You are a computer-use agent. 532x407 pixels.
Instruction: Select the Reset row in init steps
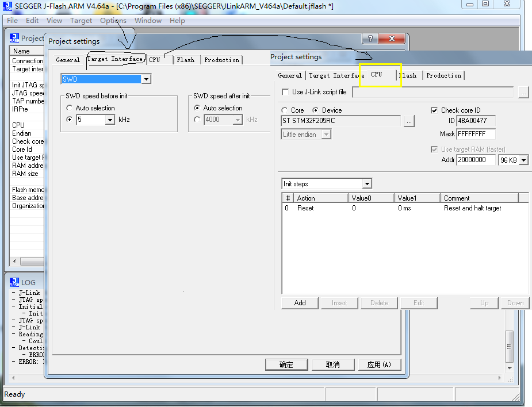tap(405, 208)
